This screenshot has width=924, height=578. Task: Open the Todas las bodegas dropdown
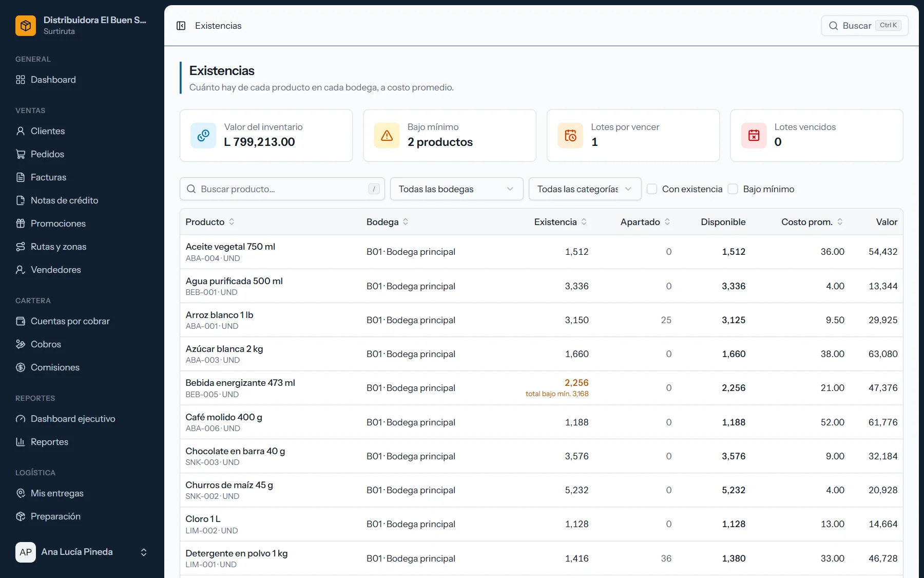click(456, 189)
